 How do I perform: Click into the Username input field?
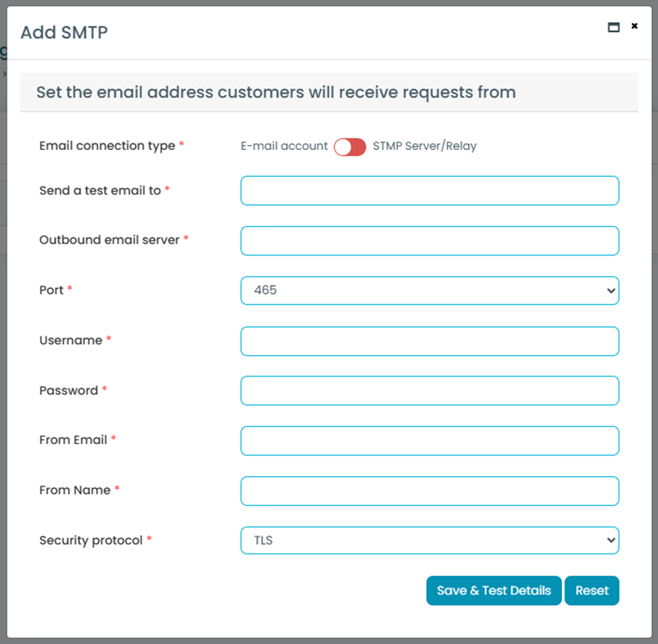429,341
